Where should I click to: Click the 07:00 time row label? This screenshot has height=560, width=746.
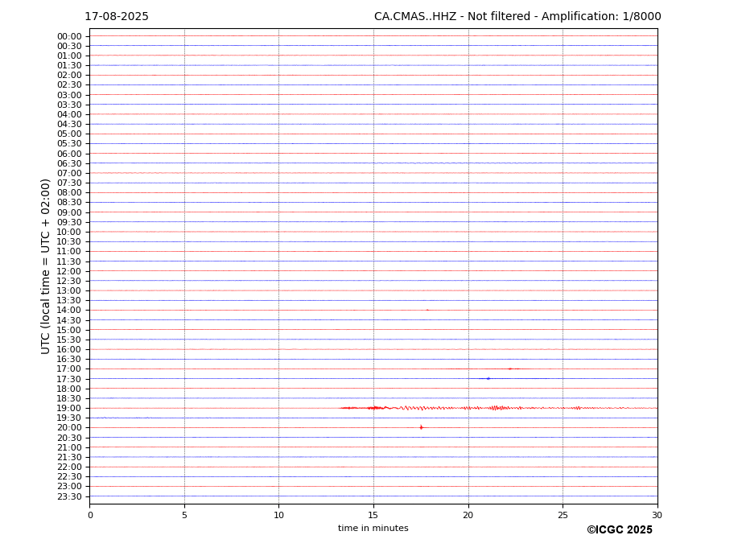point(69,173)
